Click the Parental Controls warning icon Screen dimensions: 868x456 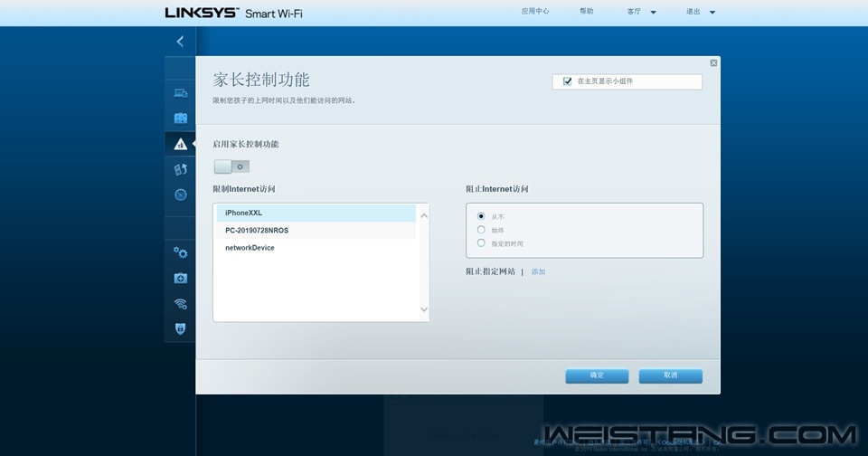180,144
